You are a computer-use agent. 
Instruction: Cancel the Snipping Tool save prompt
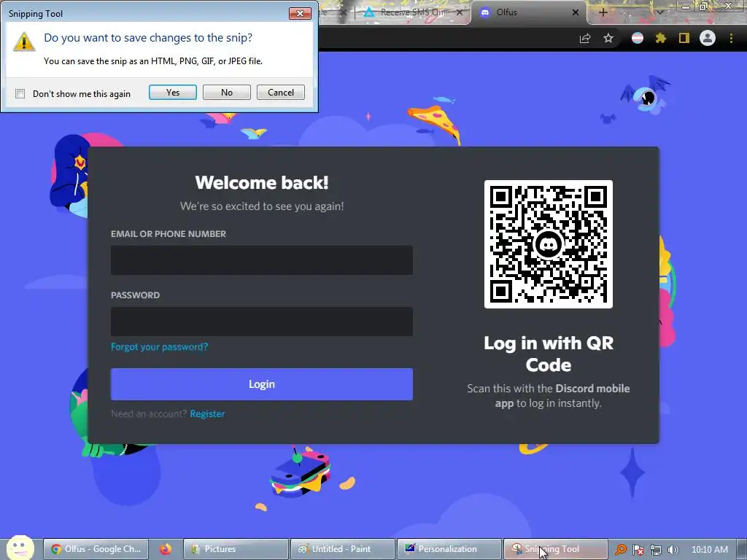281,93
